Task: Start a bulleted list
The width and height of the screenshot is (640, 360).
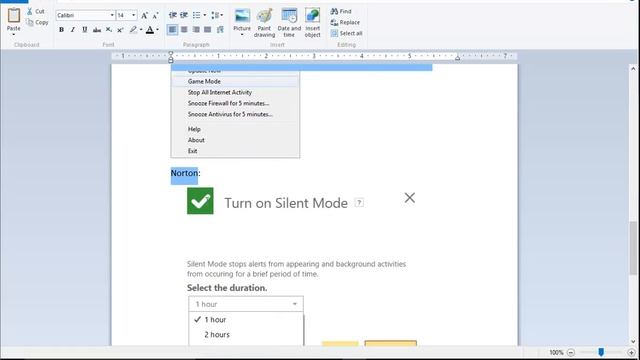Action: click(196, 15)
